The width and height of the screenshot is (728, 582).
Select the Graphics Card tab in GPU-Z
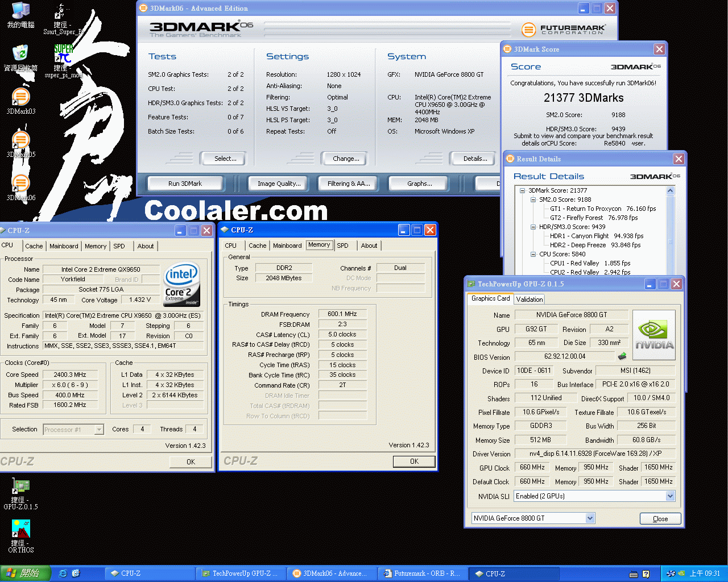(491, 298)
